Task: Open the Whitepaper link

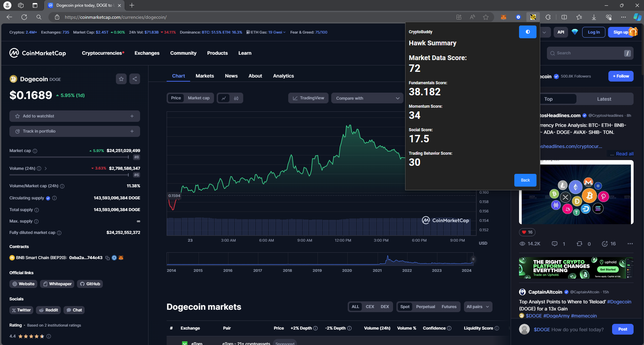Action: tap(57, 284)
